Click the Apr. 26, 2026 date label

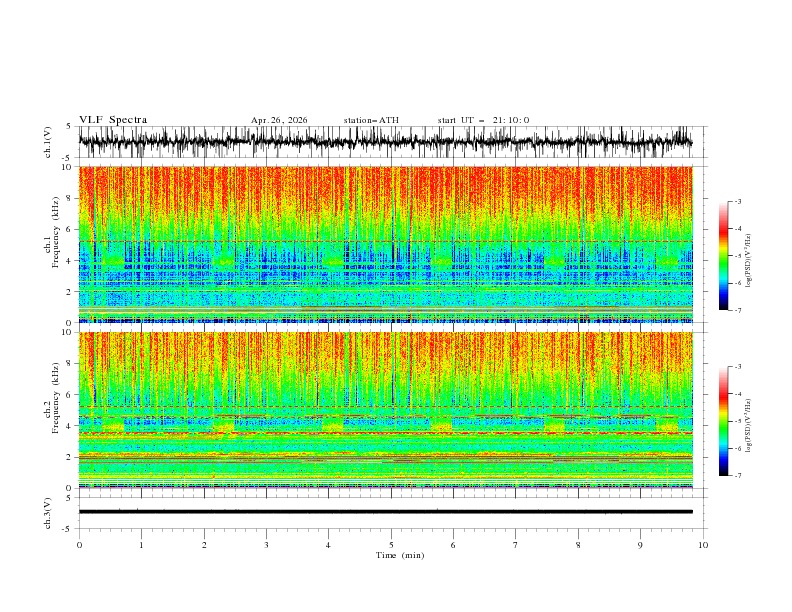tap(279, 120)
